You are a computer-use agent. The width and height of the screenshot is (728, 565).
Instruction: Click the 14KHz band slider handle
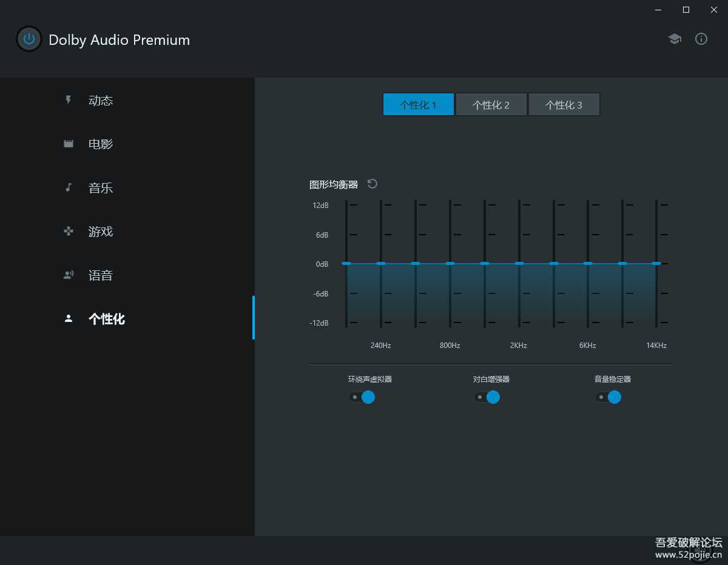[x=656, y=263]
